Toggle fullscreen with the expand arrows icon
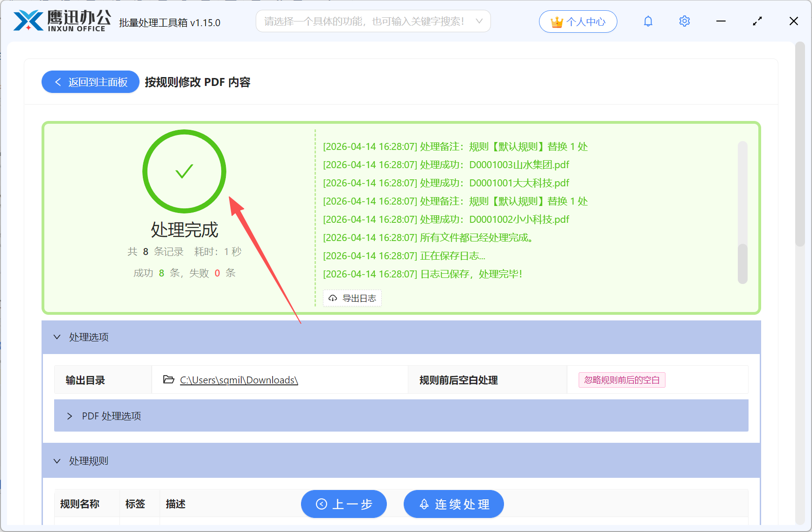The height and width of the screenshot is (532, 812). [x=757, y=21]
